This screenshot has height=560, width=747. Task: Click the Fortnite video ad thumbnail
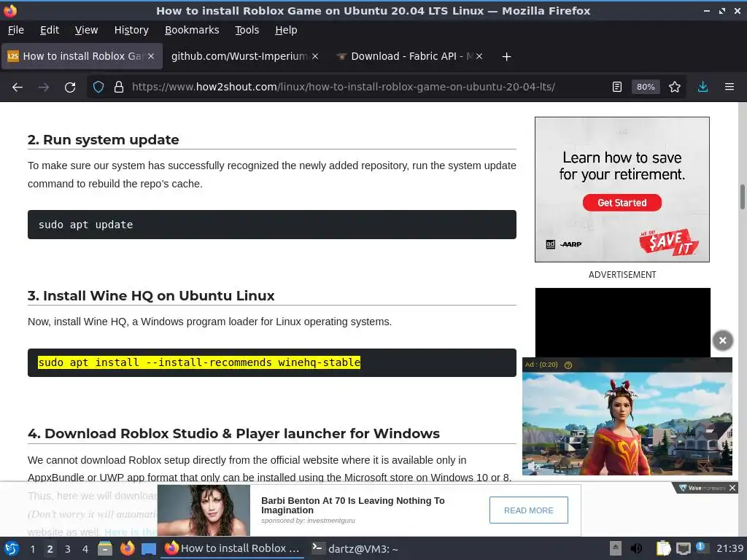click(x=627, y=424)
